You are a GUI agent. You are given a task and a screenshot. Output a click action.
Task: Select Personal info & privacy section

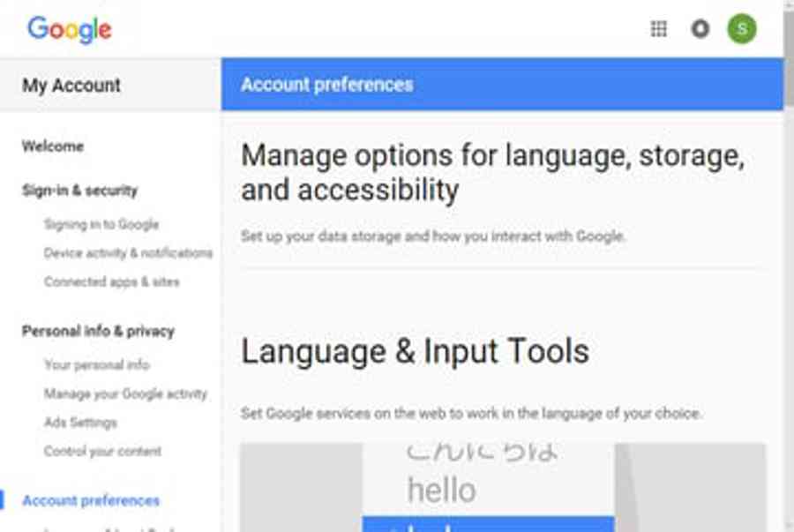click(x=98, y=332)
